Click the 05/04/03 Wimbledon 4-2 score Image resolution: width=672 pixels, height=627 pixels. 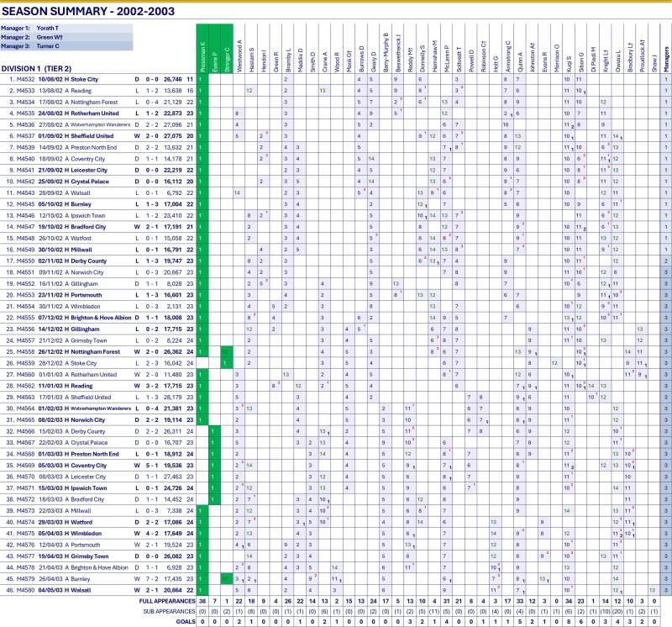(x=152, y=534)
